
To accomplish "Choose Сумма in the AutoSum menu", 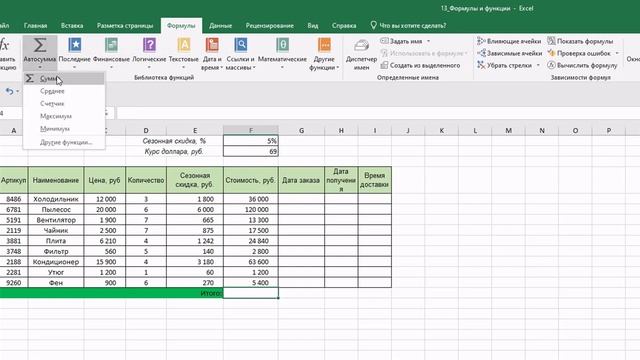I will point(64,78).
